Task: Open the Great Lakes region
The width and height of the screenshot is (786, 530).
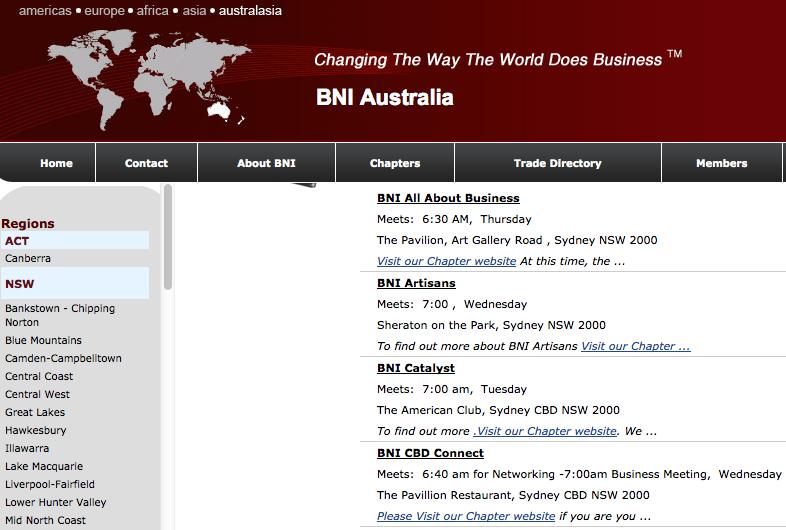Action: 35,412
